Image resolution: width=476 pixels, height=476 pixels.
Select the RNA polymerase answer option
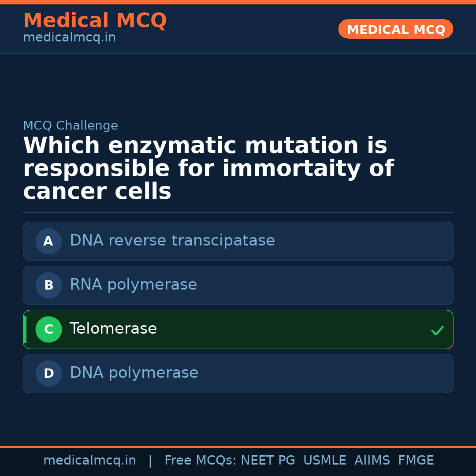click(x=133, y=285)
